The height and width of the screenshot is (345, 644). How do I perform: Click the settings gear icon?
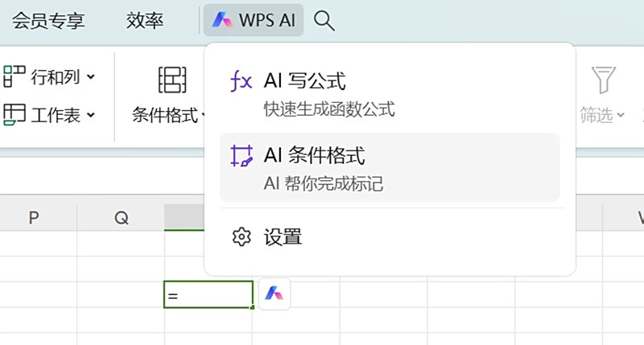pos(242,236)
